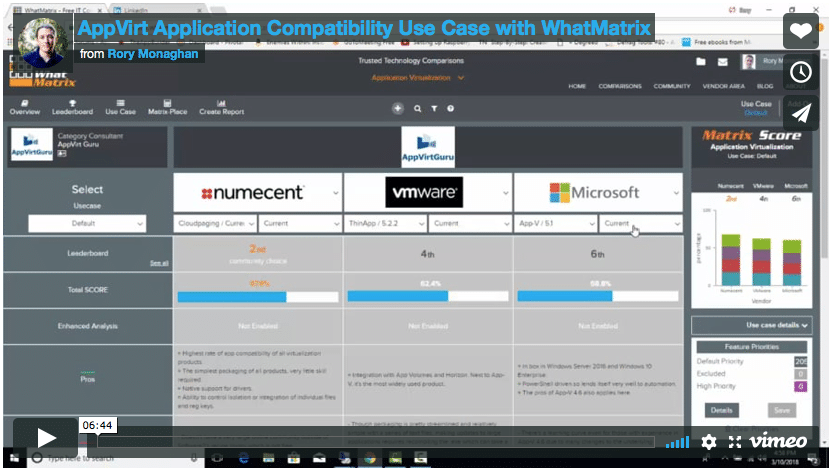Click the AppVirtGuru consultant logo center
The height and width of the screenshot is (468, 829).
pyautogui.click(x=428, y=147)
